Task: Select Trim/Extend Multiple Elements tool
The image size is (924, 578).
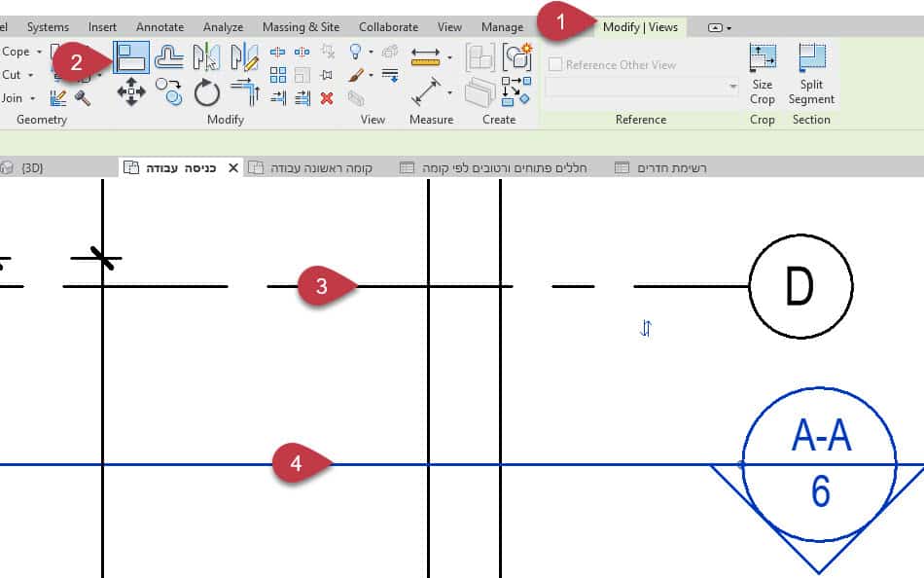Action: point(302,98)
